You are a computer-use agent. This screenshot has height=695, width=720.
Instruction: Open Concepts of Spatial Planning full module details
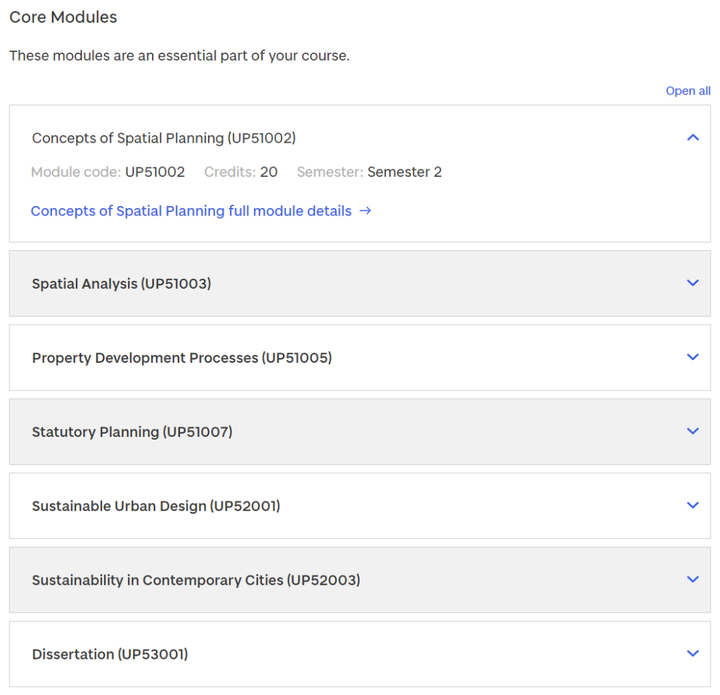point(191,211)
